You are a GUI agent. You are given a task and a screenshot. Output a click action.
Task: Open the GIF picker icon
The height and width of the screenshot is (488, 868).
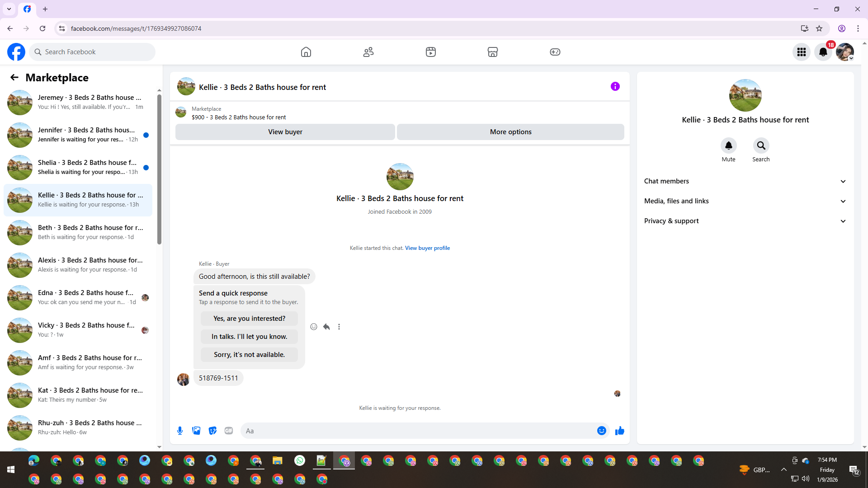[x=229, y=431]
